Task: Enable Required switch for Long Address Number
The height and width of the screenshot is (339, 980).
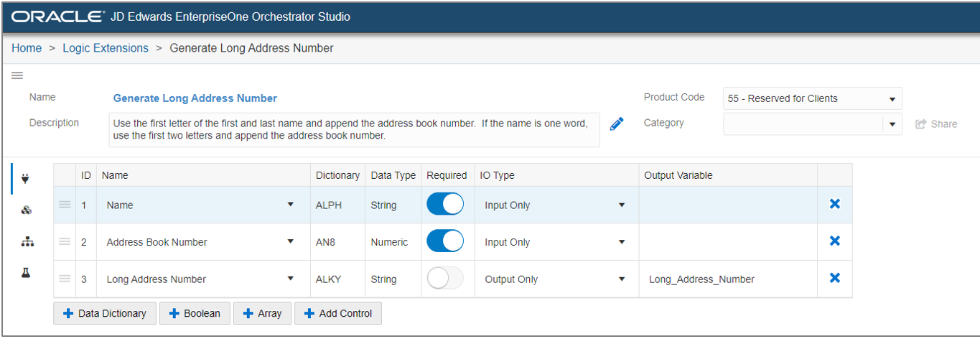Action: (x=445, y=279)
